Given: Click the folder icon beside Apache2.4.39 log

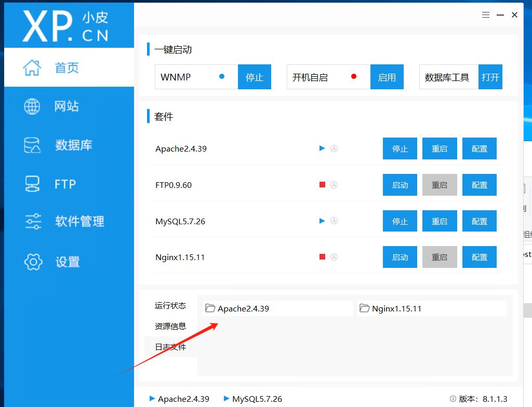Looking at the screenshot, I should click(210, 308).
